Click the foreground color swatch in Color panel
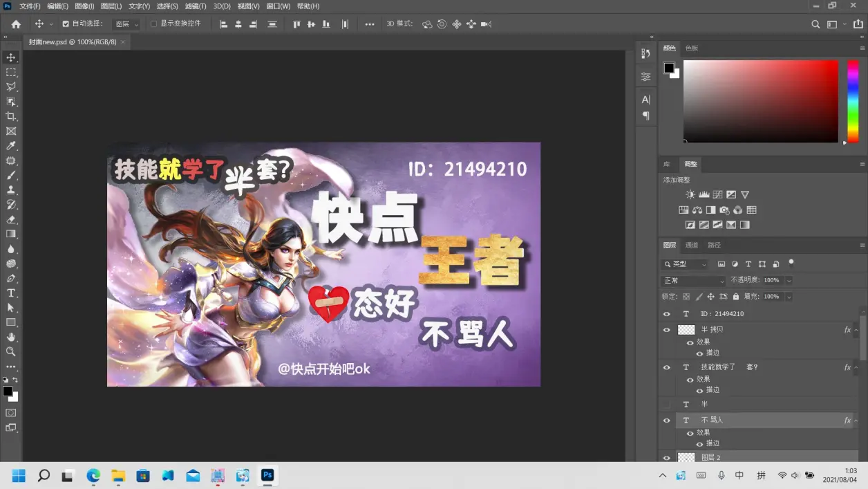This screenshot has width=868, height=489. point(668,68)
